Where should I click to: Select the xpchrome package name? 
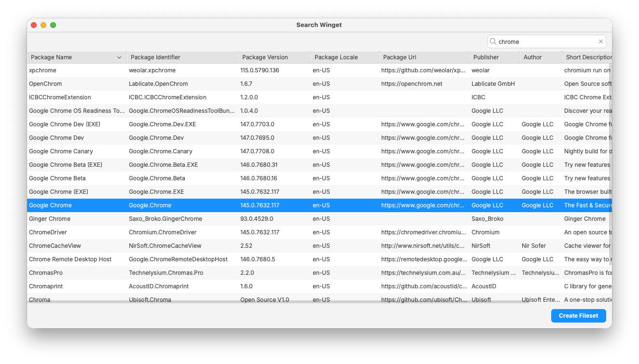tap(42, 70)
